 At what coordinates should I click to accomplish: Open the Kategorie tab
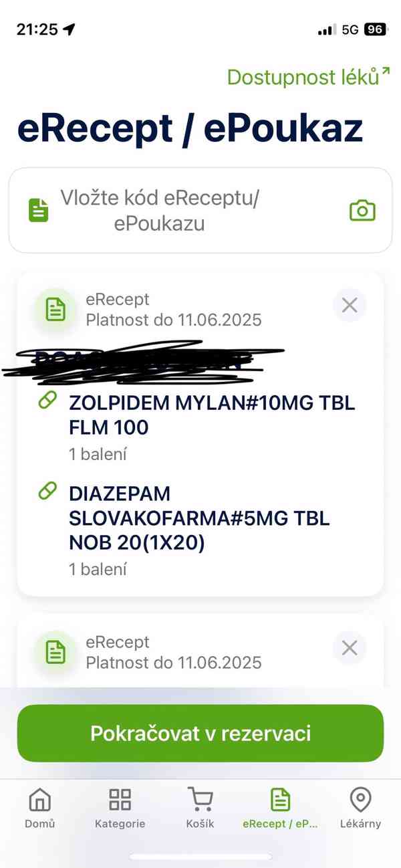120,808
